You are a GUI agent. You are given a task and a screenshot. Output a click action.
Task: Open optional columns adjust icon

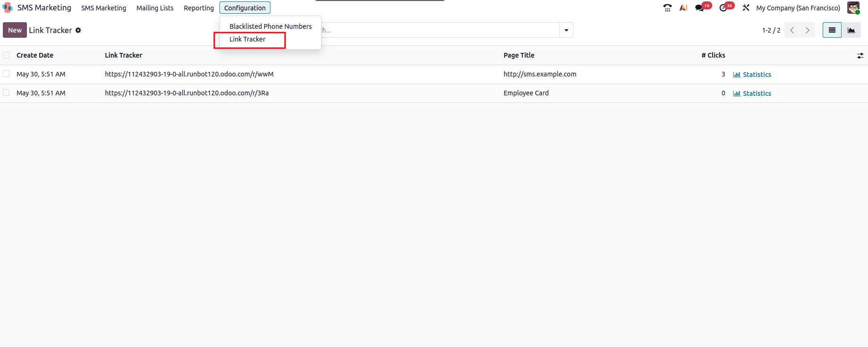coord(860,56)
